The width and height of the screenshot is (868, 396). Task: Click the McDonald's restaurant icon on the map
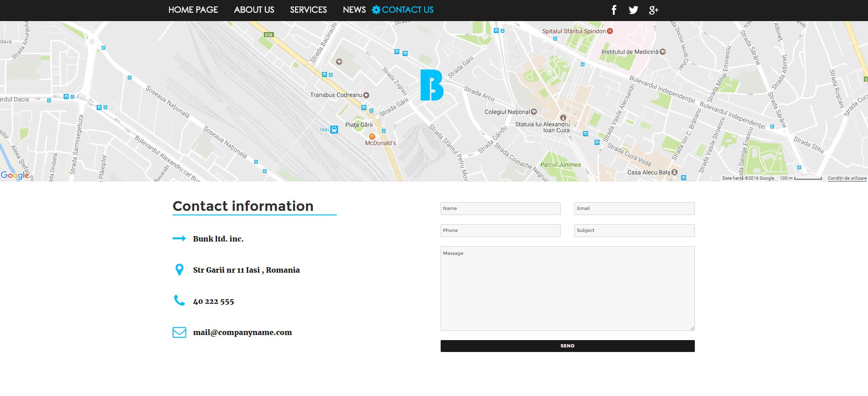click(372, 136)
